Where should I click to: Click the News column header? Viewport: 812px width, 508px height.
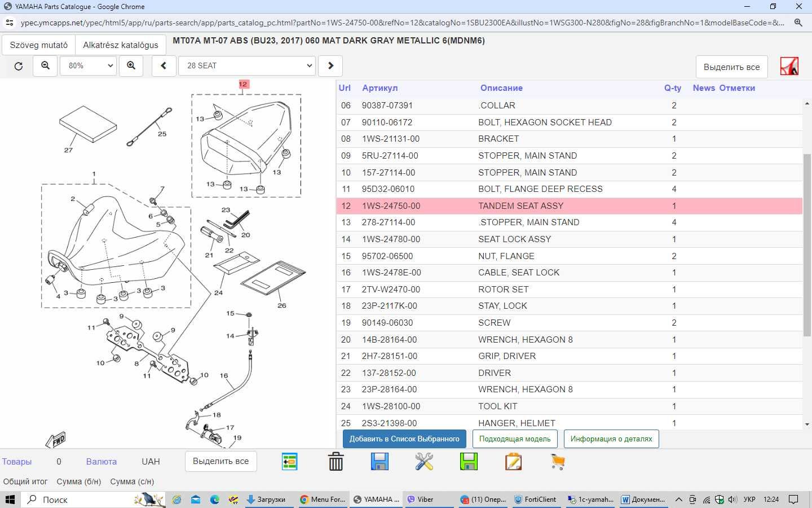point(704,88)
